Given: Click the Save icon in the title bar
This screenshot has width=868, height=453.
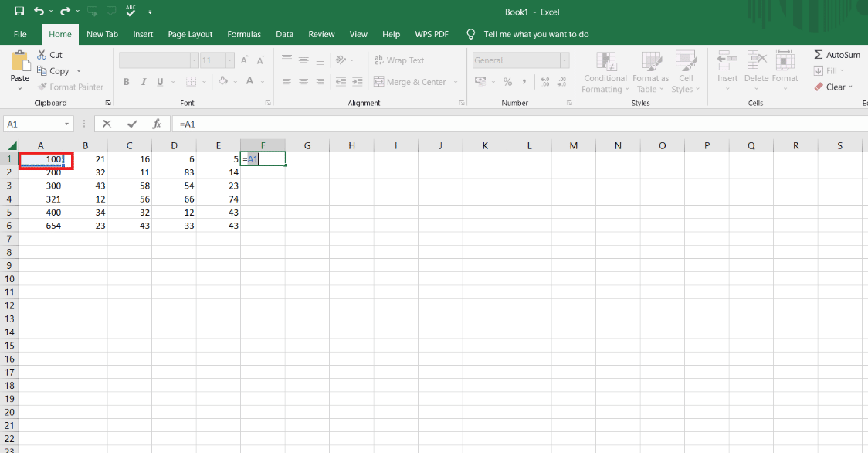Looking at the screenshot, I should click(19, 11).
